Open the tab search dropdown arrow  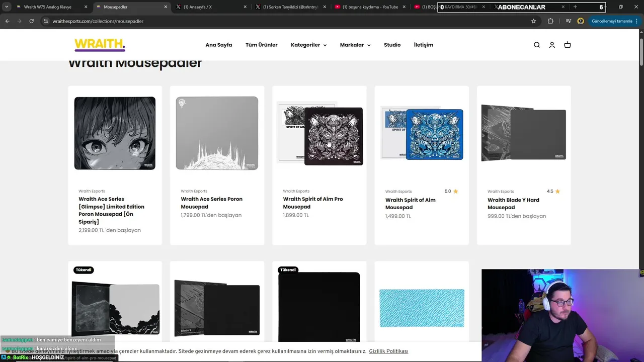(7, 7)
